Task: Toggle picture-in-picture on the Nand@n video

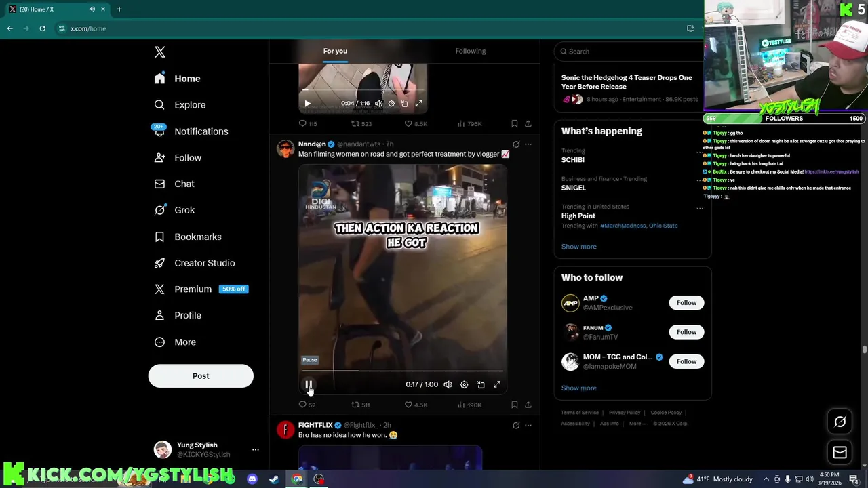Action: (x=481, y=384)
